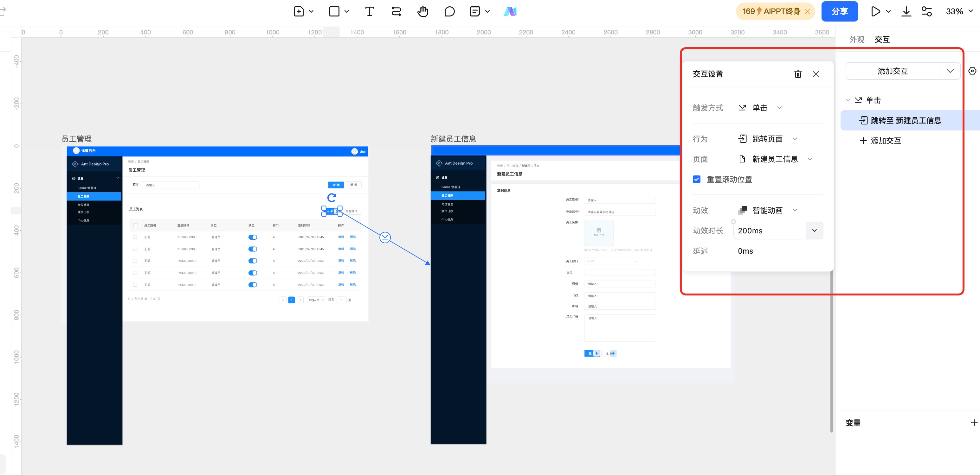This screenshot has width=980, height=475.
Task: Click the 延迟 0ms value
Action: point(745,251)
